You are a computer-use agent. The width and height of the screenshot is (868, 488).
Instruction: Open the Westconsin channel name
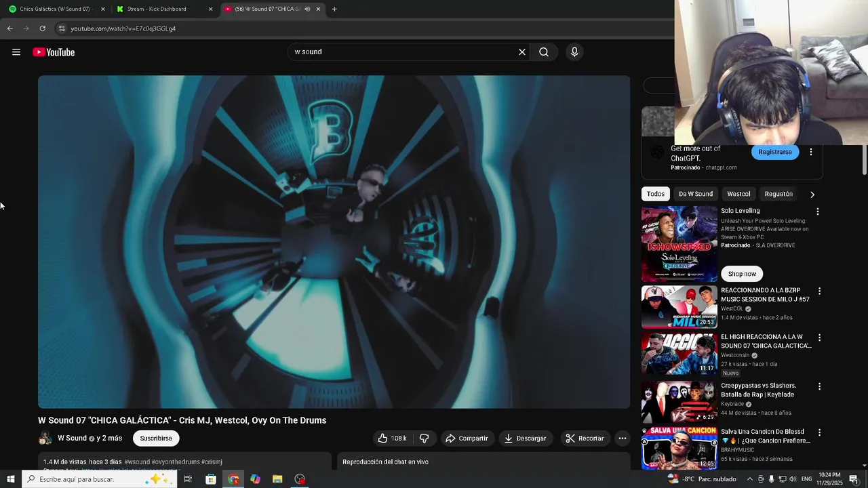[735, 355]
